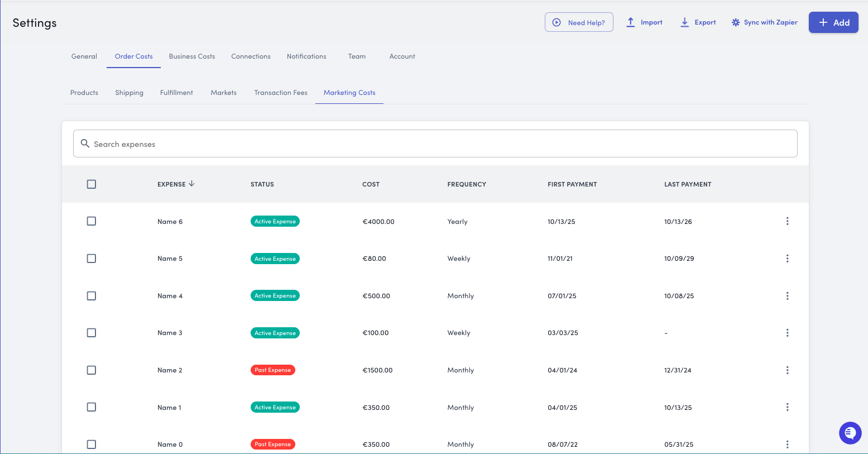Click the Import upload icon
Image resolution: width=868 pixels, height=454 pixels.
coord(630,22)
